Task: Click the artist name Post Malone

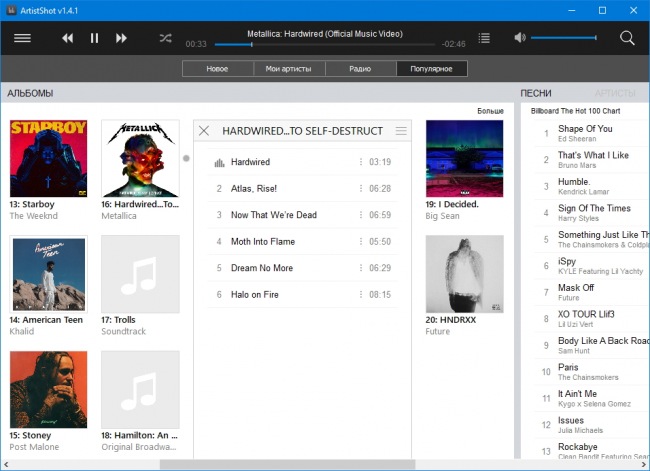Action: tap(34, 447)
